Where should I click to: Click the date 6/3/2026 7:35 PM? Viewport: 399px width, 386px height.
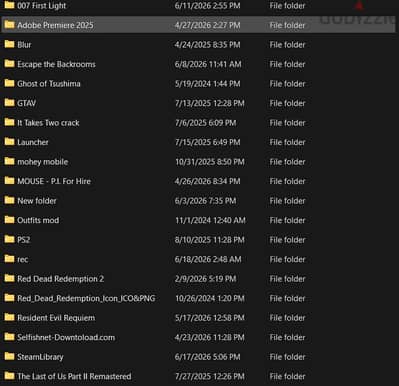tap(205, 201)
